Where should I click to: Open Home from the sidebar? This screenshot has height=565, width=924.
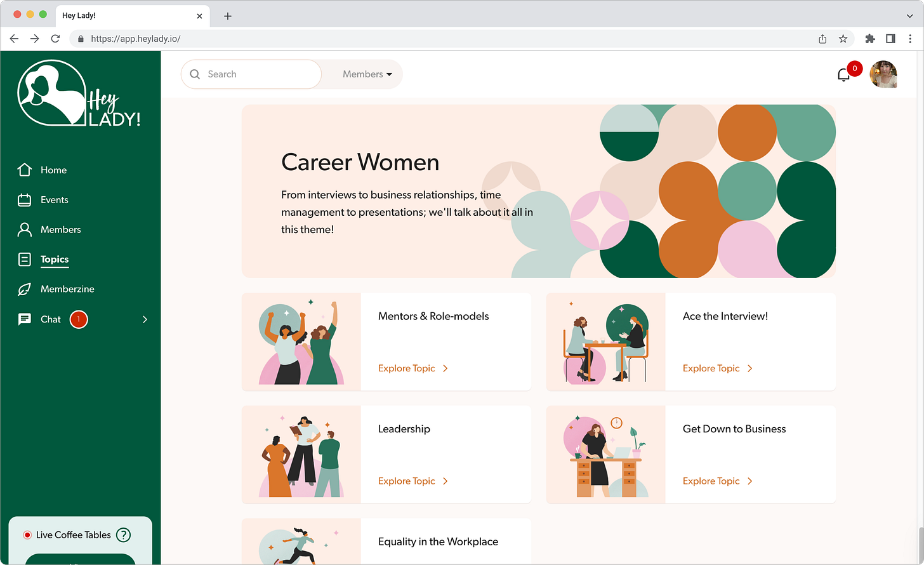click(x=53, y=170)
